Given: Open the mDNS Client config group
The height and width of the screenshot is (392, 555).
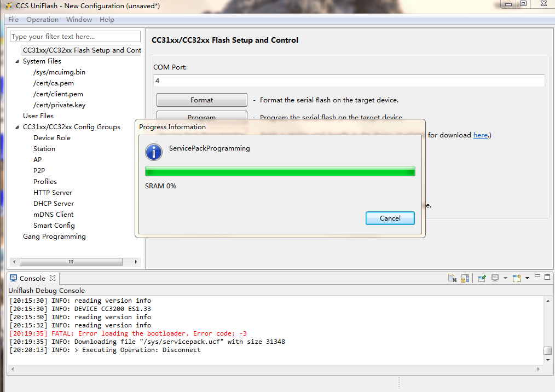Looking at the screenshot, I should 53,215.
